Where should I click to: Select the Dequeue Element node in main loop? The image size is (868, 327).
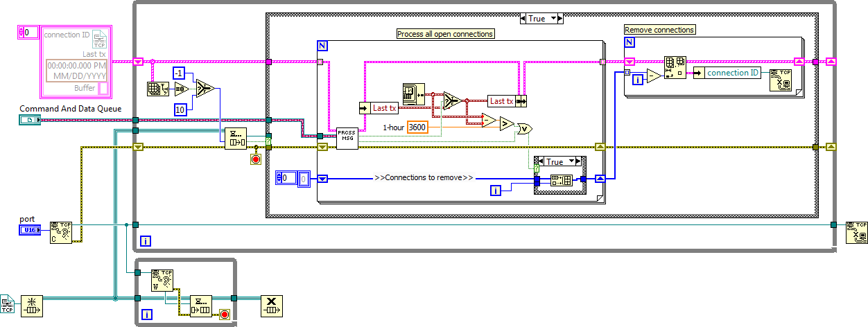pyautogui.click(x=234, y=139)
